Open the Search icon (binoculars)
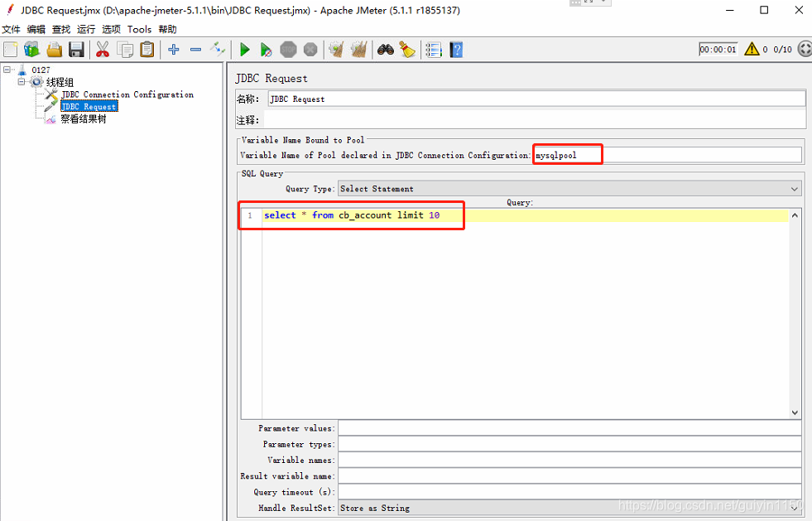This screenshot has width=812, height=521. [386, 49]
